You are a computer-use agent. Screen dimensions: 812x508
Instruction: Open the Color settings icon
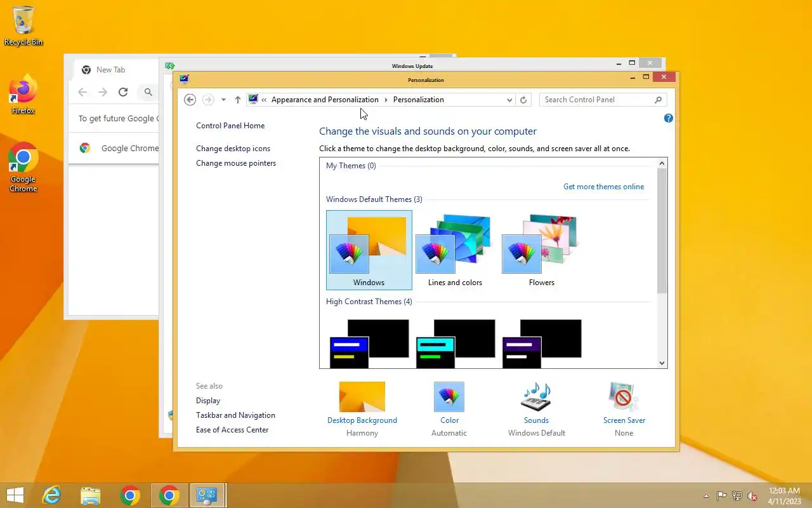point(449,397)
